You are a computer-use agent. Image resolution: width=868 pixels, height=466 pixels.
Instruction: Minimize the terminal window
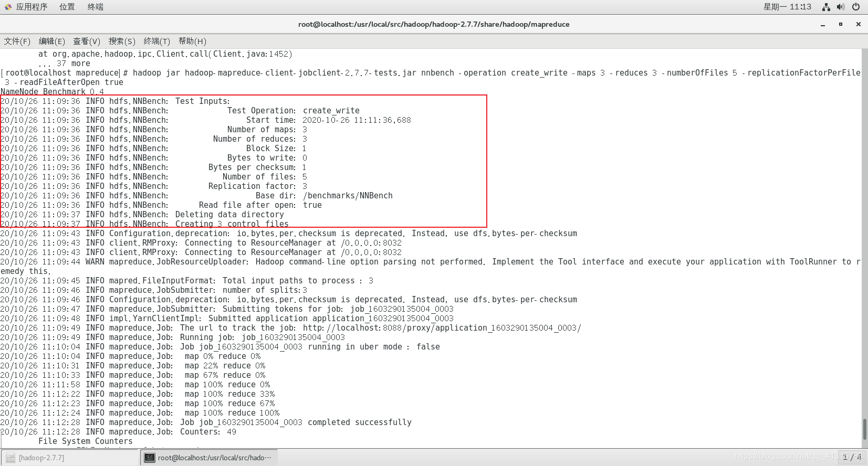click(x=823, y=24)
